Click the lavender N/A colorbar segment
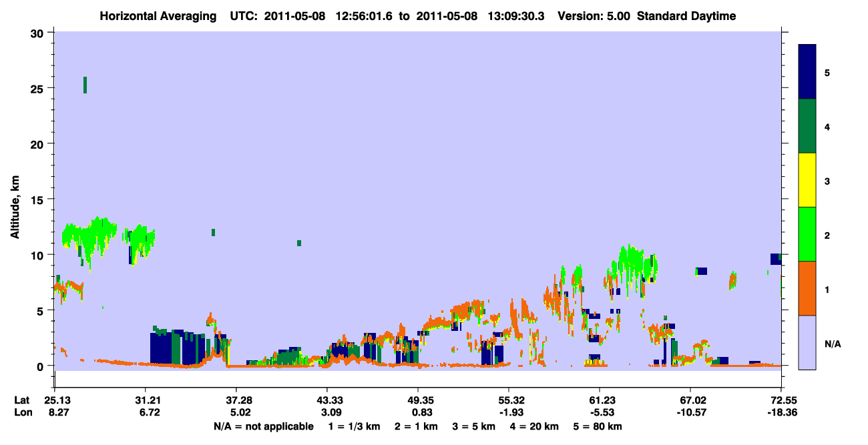This screenshot has height=445, width=868. 807,342
